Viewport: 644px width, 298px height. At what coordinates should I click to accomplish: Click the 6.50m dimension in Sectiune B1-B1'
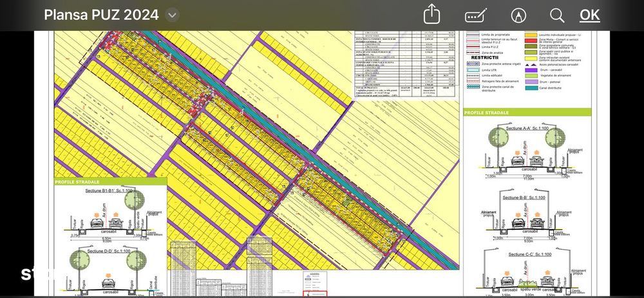[106, 238]
